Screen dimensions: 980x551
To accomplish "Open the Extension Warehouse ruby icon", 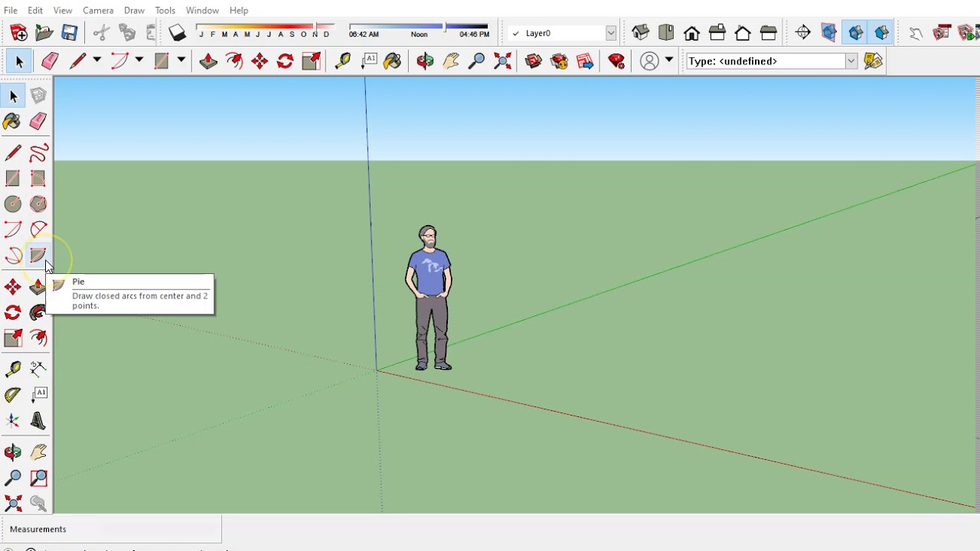I will point(616,61).
